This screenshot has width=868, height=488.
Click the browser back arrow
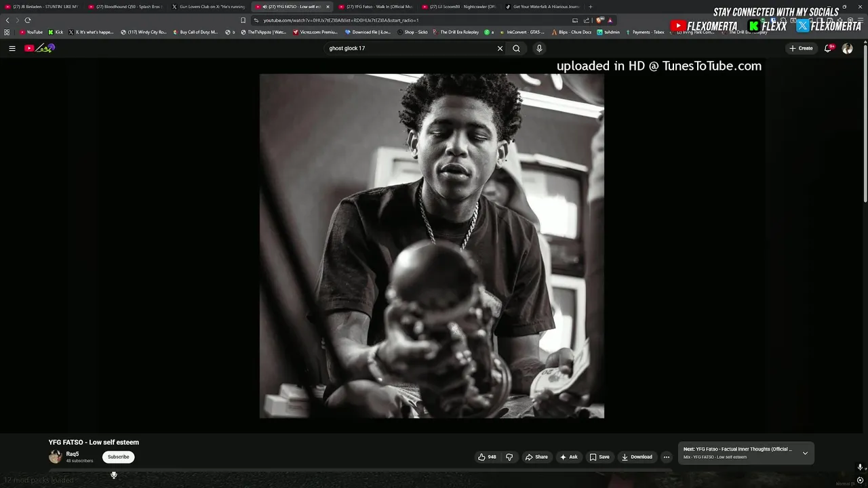[x=7, y=20]
